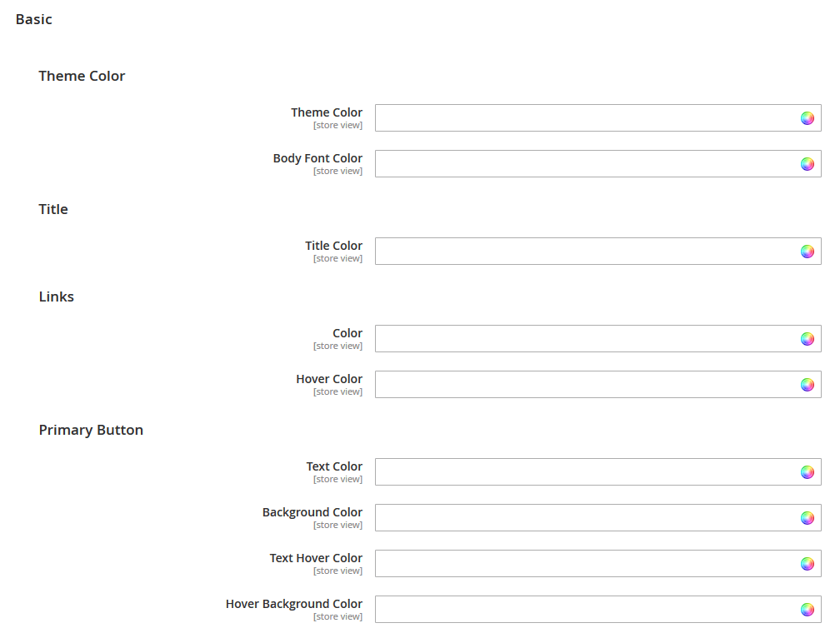Click the Title section heading
Viewport: 840px width, 638px height.
click(x=53, y=209)
